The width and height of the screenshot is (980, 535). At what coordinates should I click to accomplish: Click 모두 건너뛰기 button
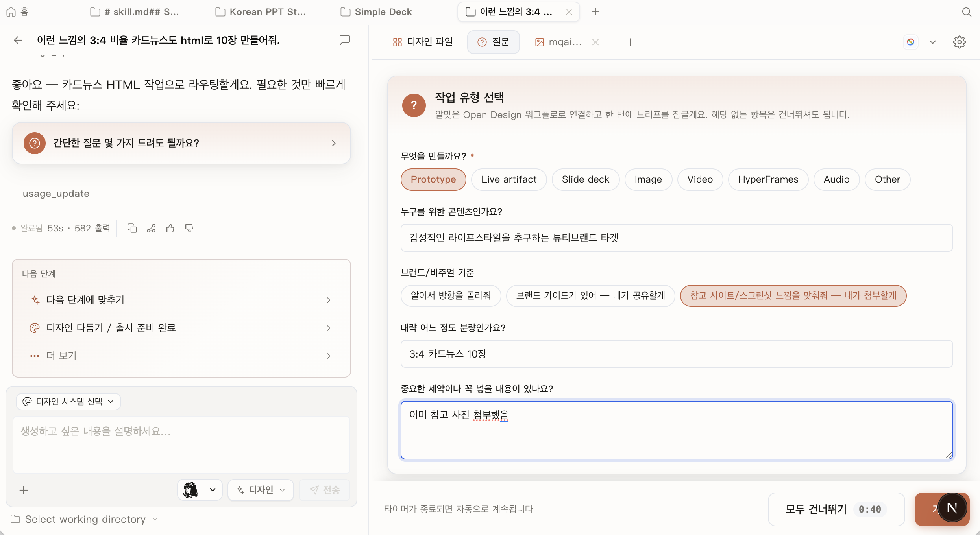(x=836, y=509)
